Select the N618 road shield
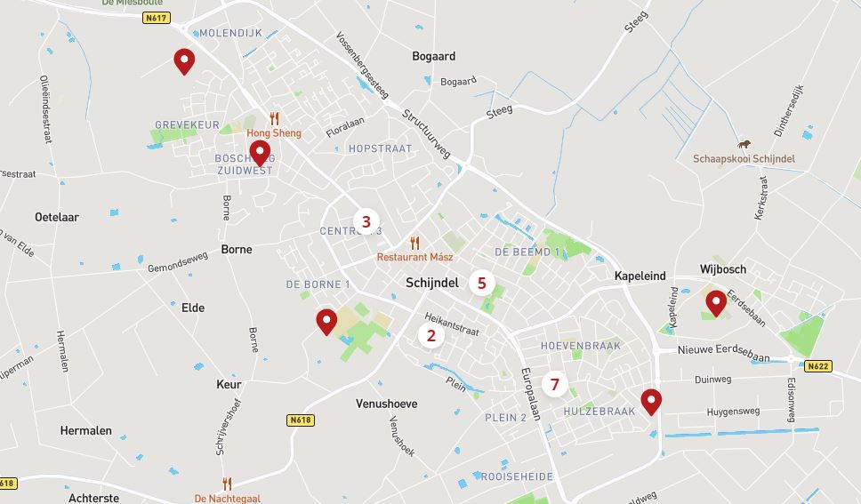 click(301, 420)
